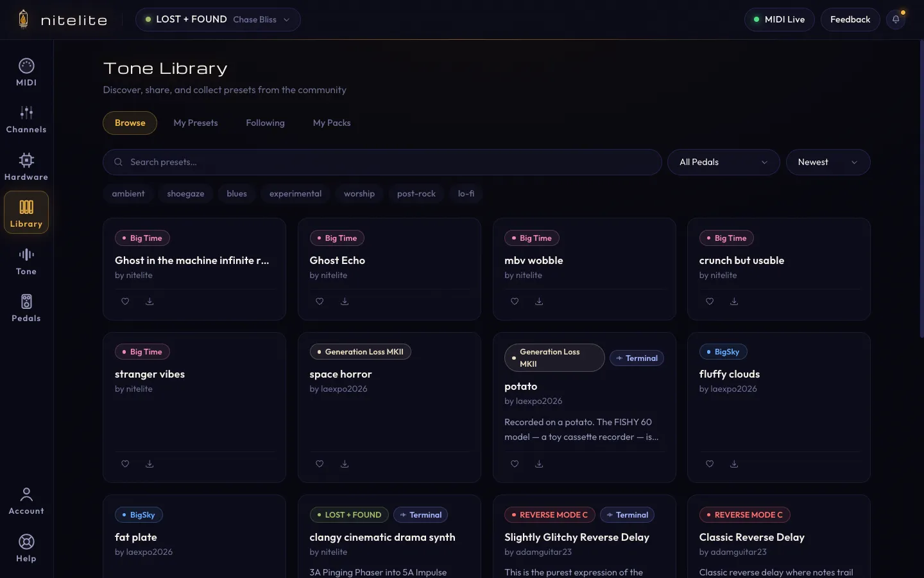The height and width of the screenshot is (578, 924).
Task: Download the stranger vibes preset
Action: (x=150, y=464)
